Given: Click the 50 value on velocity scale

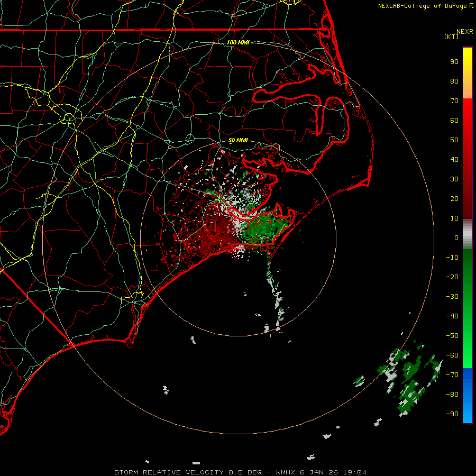Looking at the screenshot, I should tap(454, 140).
